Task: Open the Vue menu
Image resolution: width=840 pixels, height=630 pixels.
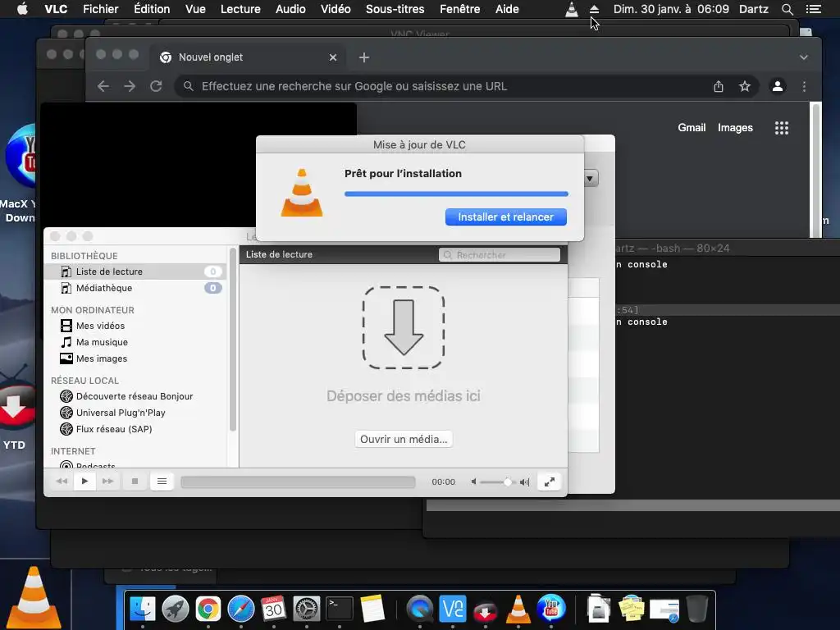Action: click(x=195, y=9)
